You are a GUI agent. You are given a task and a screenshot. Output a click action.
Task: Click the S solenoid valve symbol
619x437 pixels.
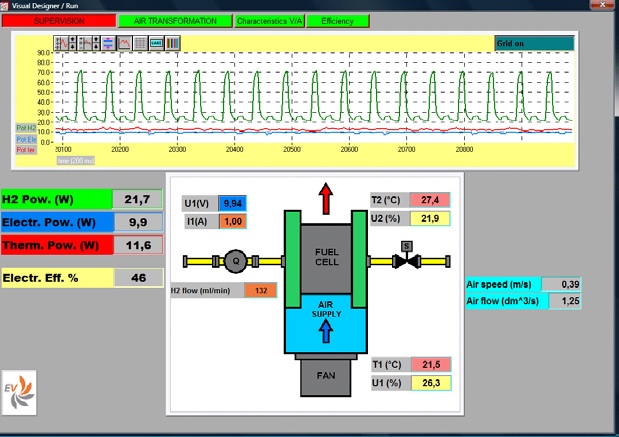click(407, 255)
